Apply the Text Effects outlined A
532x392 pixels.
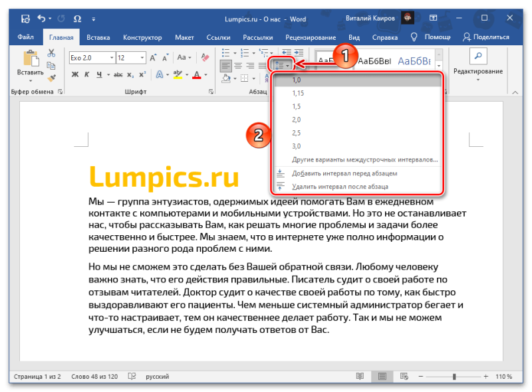160,74
